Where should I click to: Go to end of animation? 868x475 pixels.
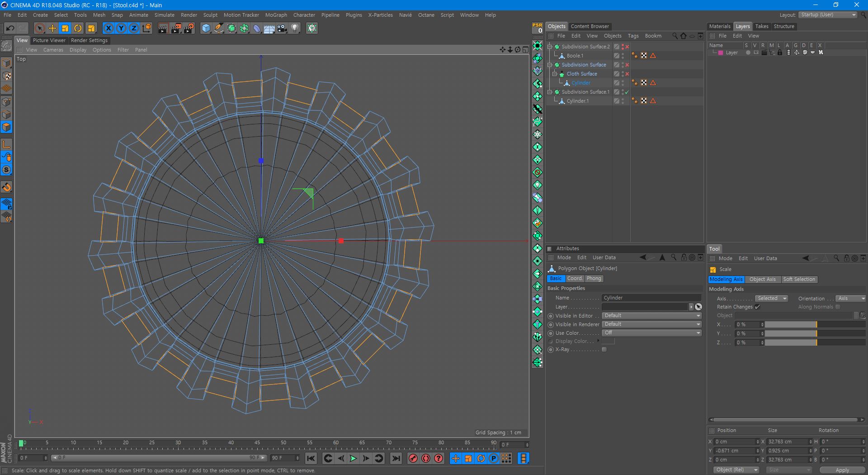(396, 458)
